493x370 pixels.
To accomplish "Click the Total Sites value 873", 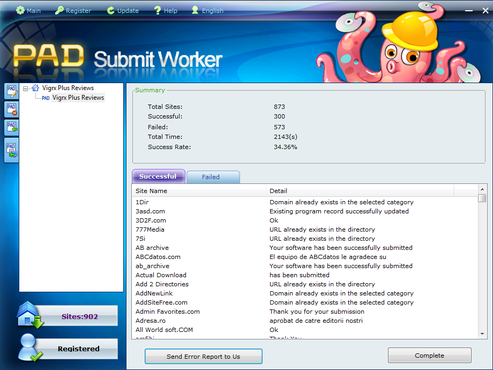I will [279, 107].
